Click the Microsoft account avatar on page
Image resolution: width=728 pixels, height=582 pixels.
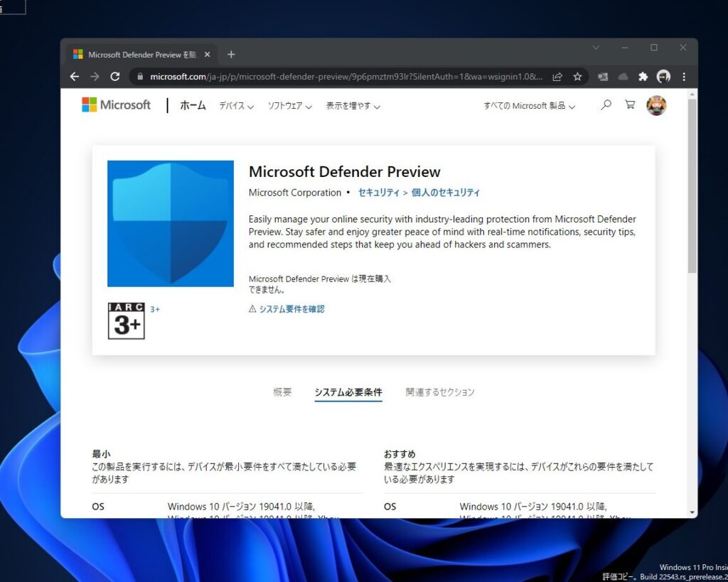[x=656, y=105]
